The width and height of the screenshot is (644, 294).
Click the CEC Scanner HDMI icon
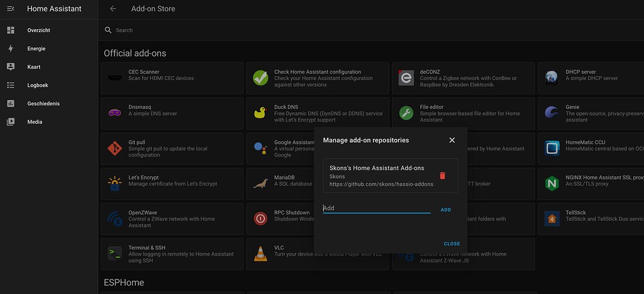point(114,77)
